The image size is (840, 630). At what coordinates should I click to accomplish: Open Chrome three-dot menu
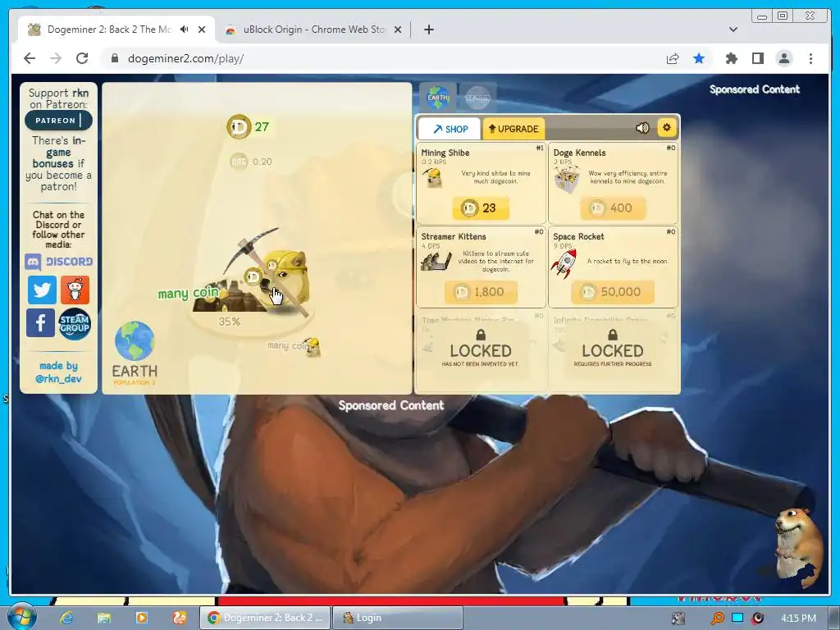[810, 58]
